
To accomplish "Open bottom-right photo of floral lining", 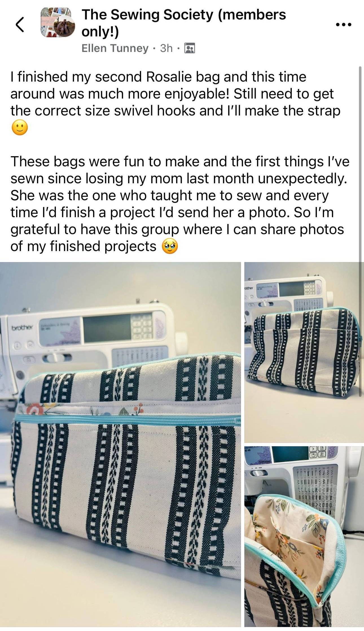I will (x=304, y=539).
